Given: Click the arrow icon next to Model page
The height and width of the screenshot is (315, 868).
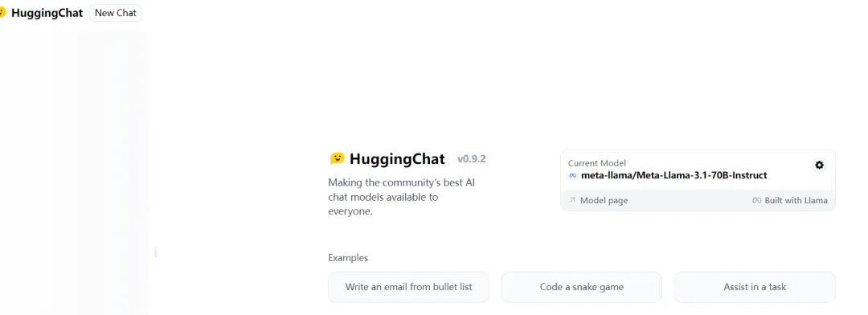Looking at the screenshot, I should [572, 200].
